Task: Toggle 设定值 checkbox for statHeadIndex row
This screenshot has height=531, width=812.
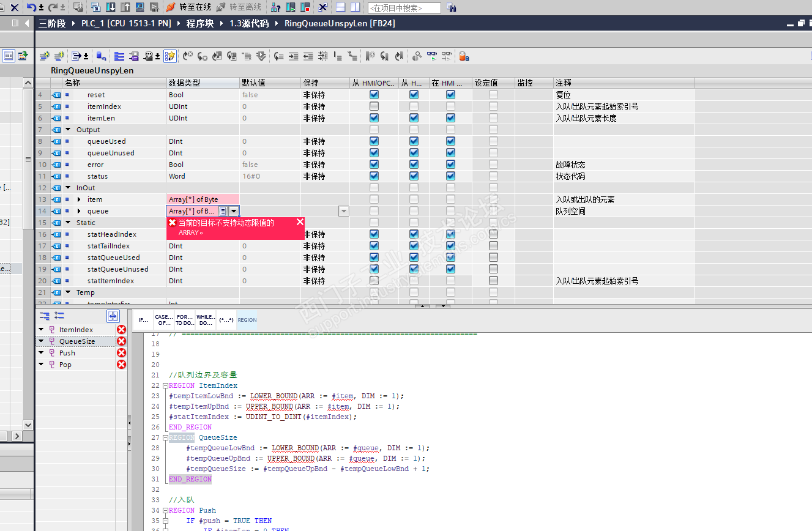Action: point(493,234)
